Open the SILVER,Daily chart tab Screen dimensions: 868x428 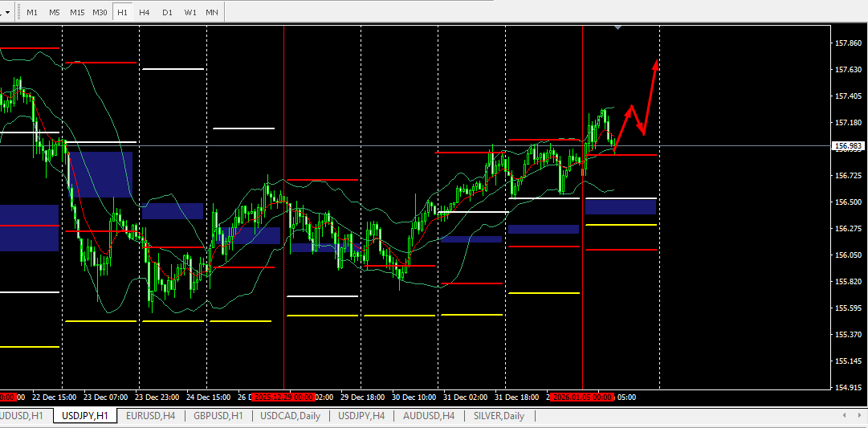coord(499,415)
